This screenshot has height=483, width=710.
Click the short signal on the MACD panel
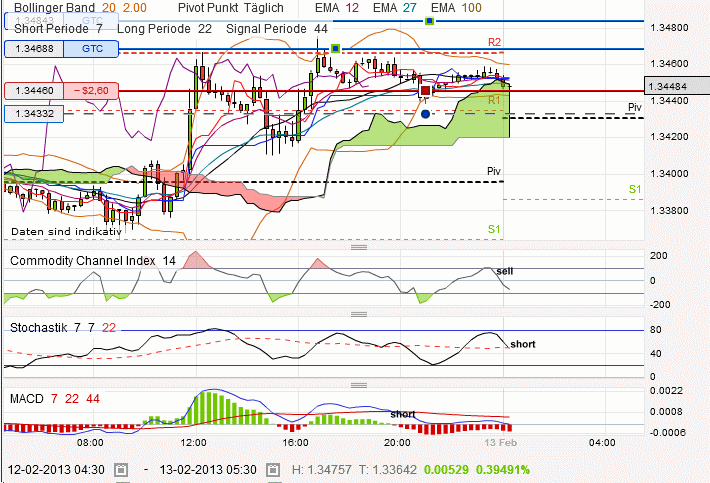(403, 414)
